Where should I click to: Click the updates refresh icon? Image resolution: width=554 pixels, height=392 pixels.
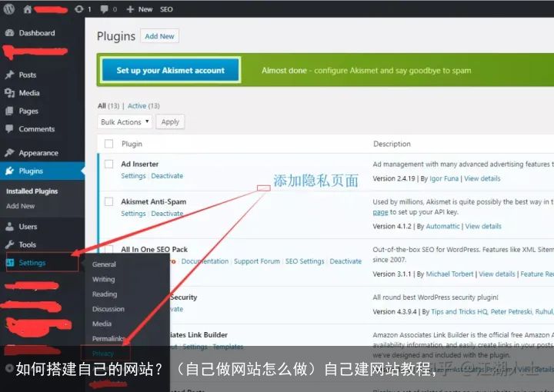(x=78, y=9)
